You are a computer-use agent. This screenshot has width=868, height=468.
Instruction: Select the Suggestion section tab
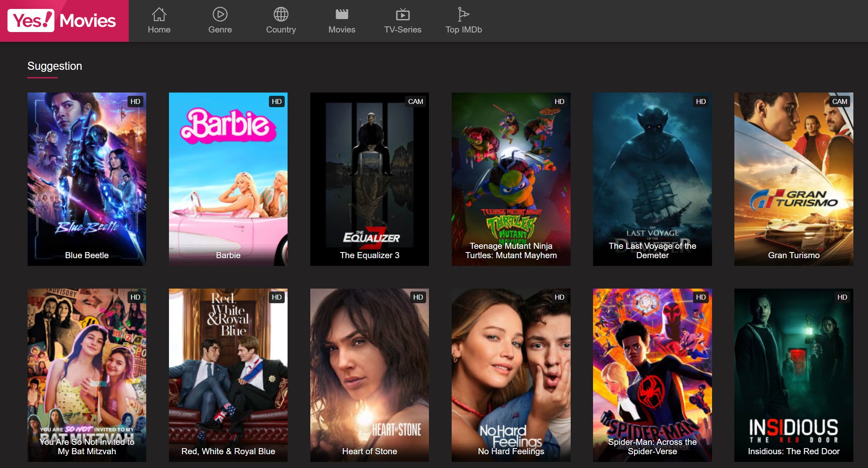(55, 66)
